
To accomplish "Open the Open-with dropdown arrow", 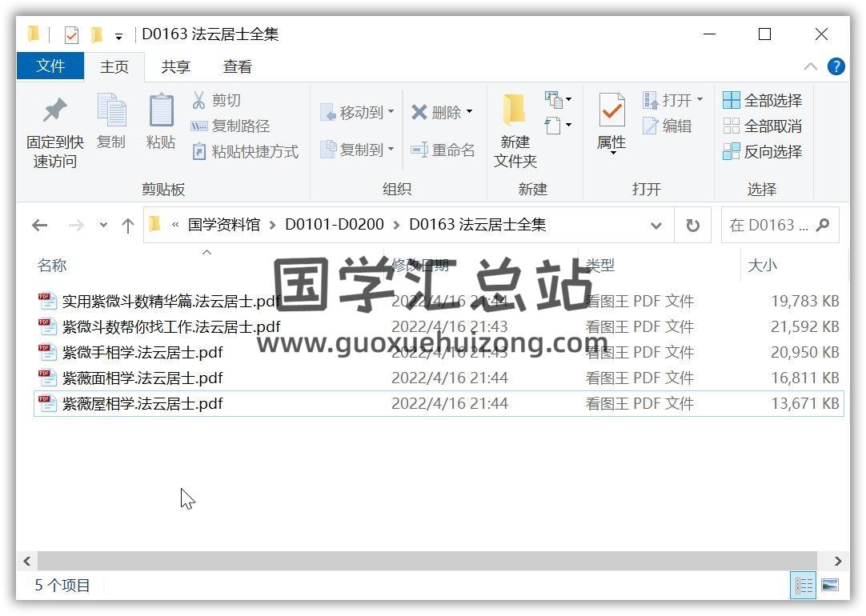I will point(700,99).
